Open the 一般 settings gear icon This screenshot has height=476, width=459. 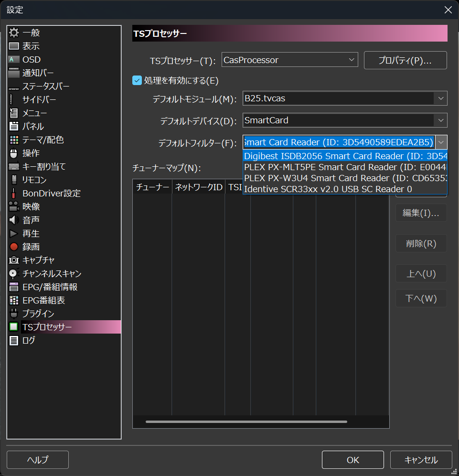14,32
